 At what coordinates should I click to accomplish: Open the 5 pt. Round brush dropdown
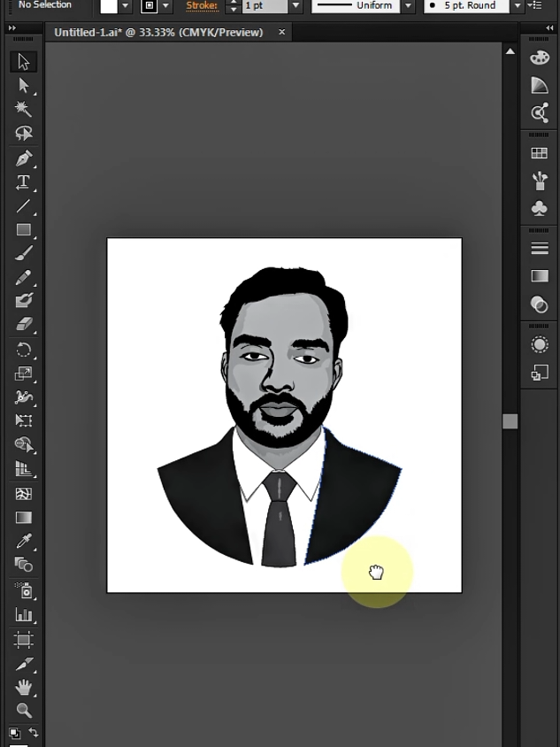(518, 5)
